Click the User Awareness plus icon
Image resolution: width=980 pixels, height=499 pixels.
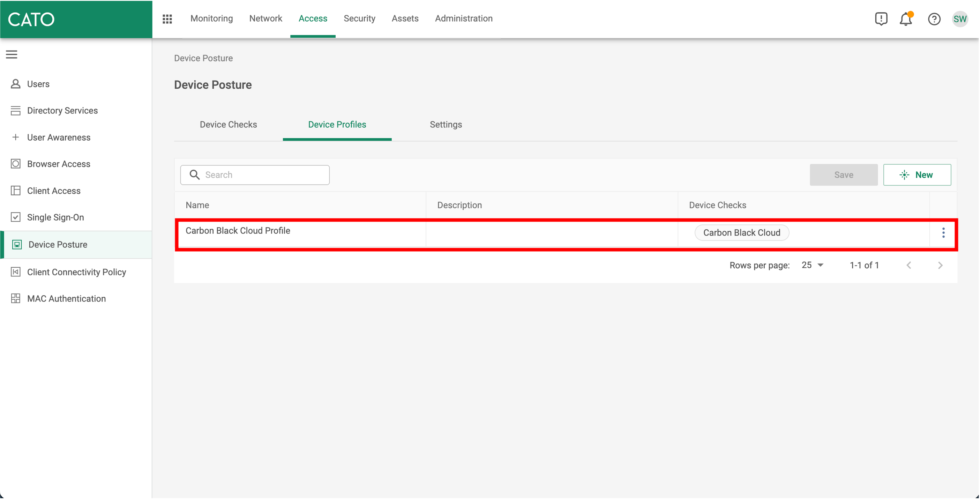pyautogui.click(x=16, y=137)
